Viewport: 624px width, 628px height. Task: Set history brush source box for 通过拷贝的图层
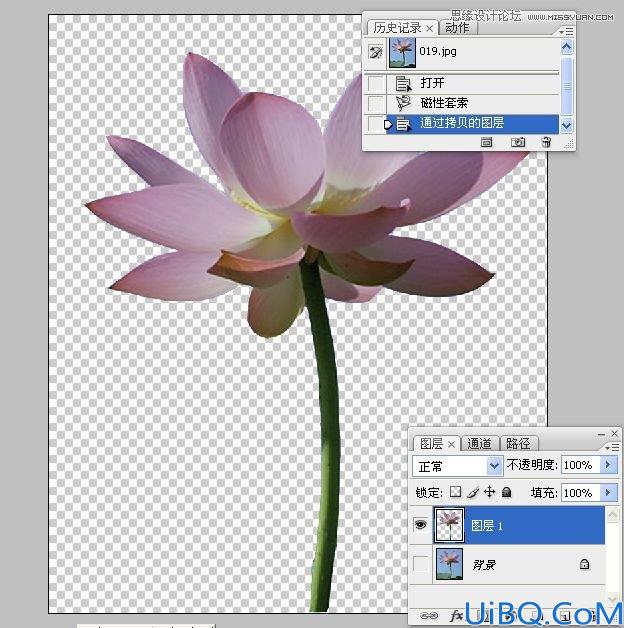click(374, 123)
